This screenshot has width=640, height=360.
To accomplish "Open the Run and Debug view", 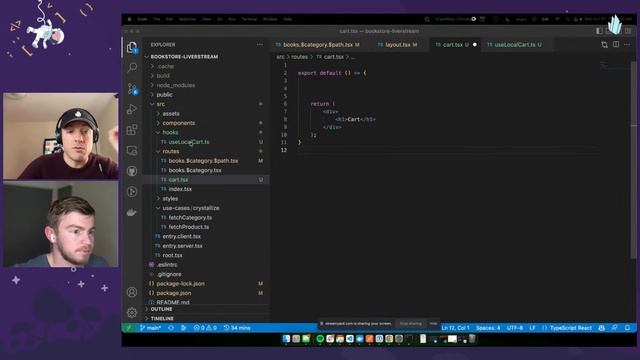I will (132, 109).
